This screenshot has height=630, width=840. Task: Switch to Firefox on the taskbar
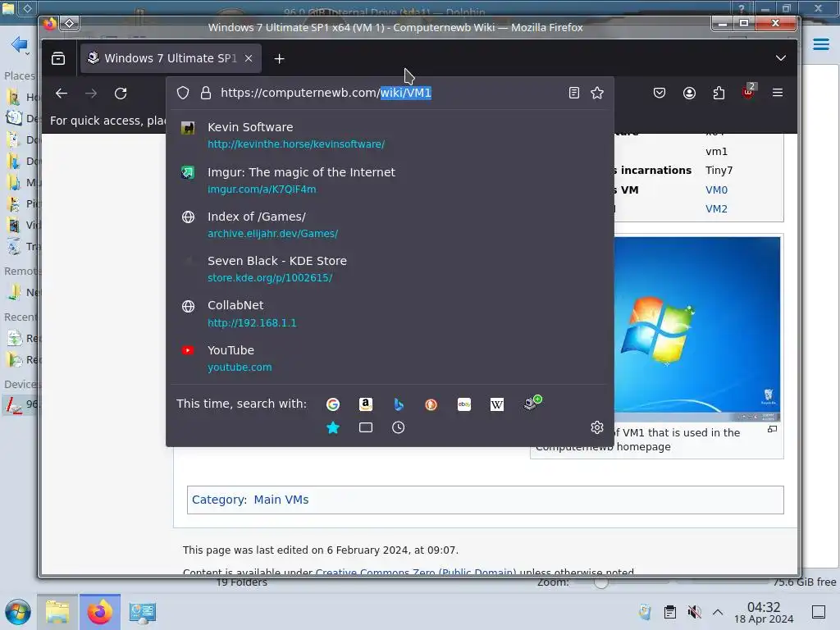coord(99,612)
